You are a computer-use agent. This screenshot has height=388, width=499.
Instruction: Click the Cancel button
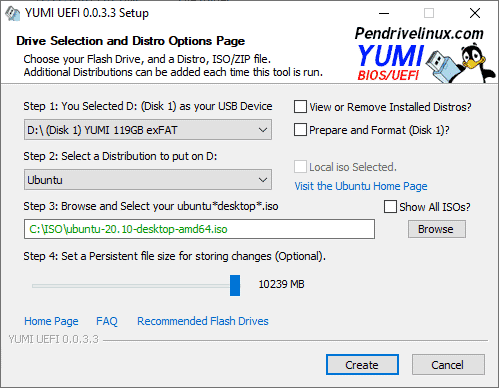(x=448, y=365)
